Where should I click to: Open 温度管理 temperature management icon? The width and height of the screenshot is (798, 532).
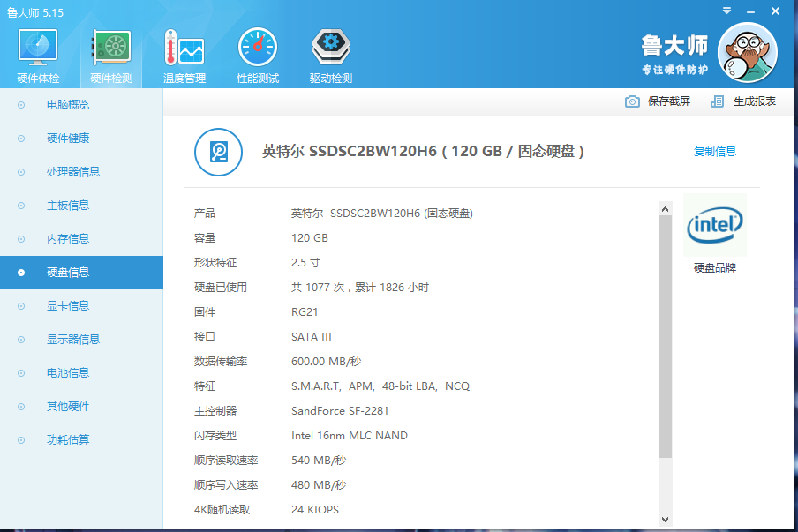(184, 48)
